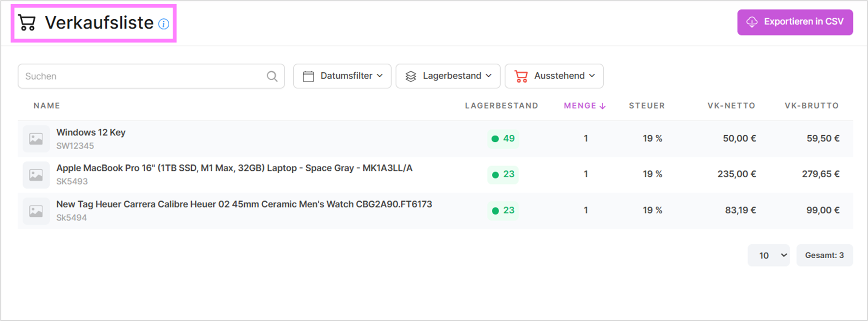Click the layers icon in Lagerbestand filter
Screen dimensions: 868x321
click(411, 76)
